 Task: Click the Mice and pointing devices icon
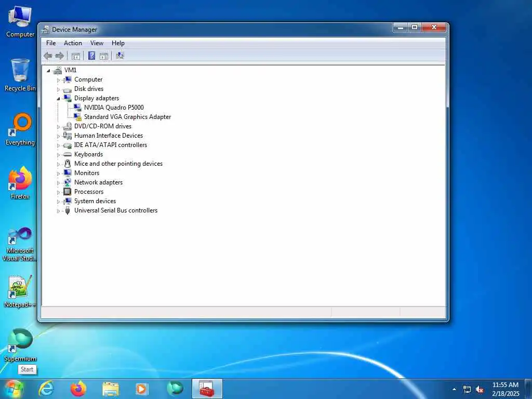[x=68, y=164]
